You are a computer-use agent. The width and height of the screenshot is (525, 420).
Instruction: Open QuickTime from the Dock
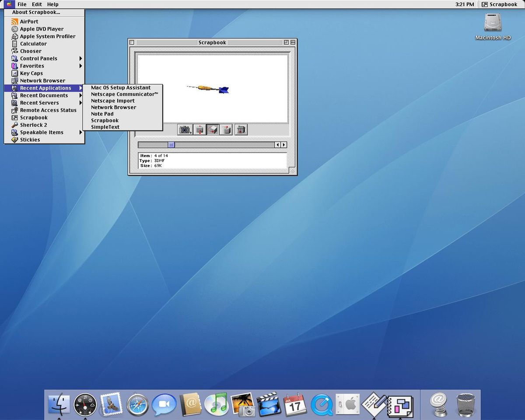pos(322,404)
